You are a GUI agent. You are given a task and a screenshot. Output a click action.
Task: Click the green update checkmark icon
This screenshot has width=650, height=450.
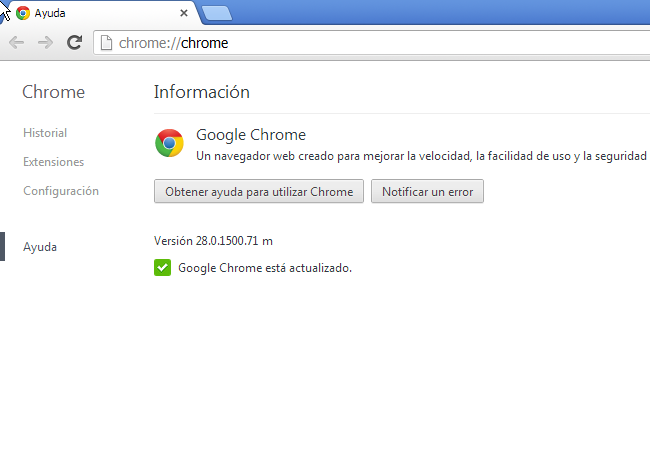tap(162, 268)
